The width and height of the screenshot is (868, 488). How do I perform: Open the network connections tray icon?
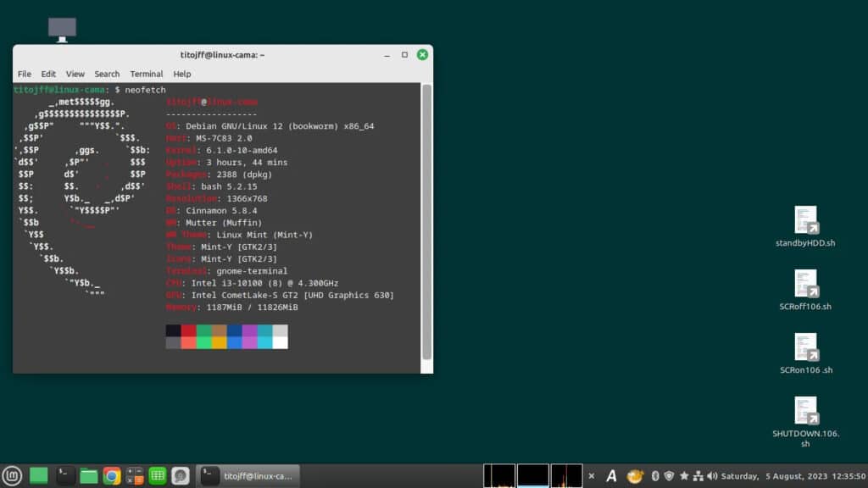pyautogui.click(x=698, y=476)
